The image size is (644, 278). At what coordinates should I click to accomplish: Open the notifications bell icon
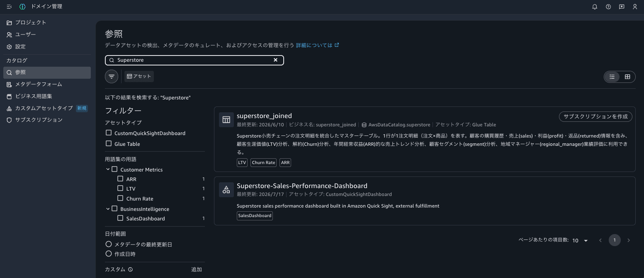point(595,7)
